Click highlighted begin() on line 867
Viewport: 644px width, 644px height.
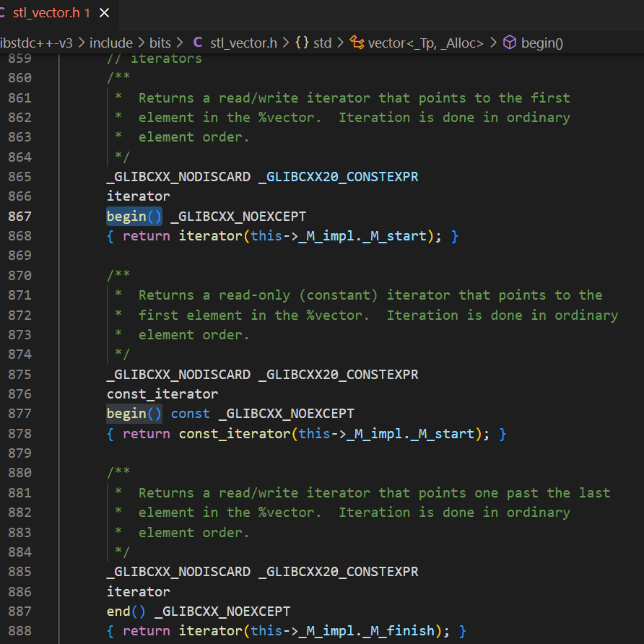click(x=134, y=216)
